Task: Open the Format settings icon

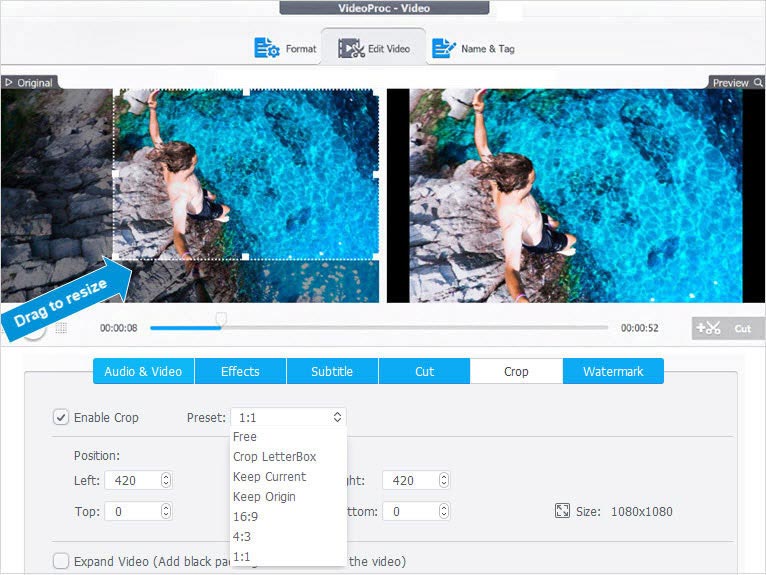Action: pyautogui.click(x=267, y=48)
